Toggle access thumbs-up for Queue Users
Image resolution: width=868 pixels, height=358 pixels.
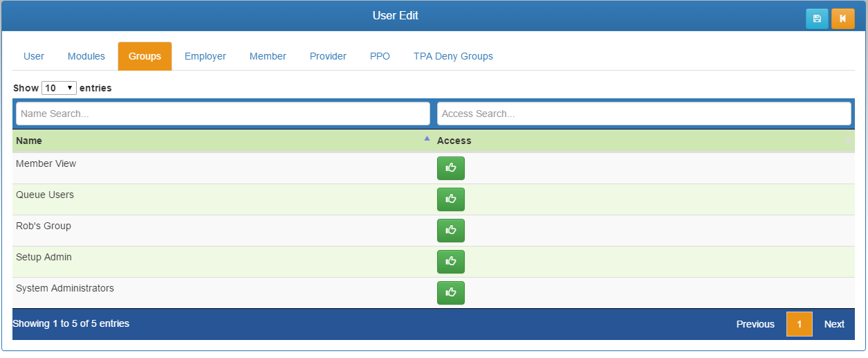click(x=450, y=199)
